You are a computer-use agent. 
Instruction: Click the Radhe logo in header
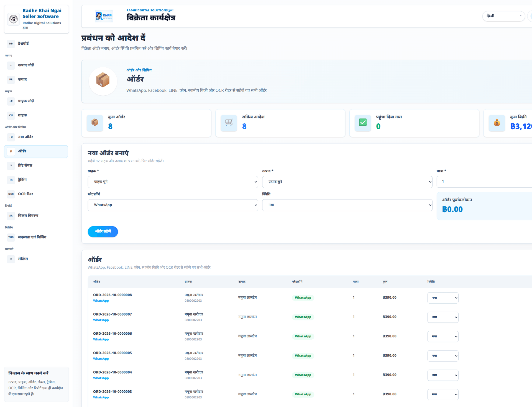click(104, 16)
